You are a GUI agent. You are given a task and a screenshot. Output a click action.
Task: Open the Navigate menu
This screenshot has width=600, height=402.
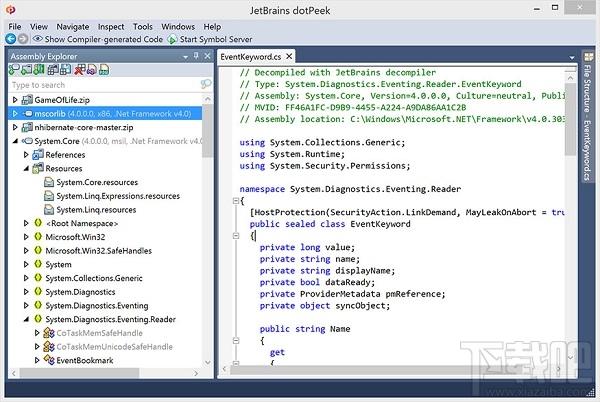(x=73, y=27)
